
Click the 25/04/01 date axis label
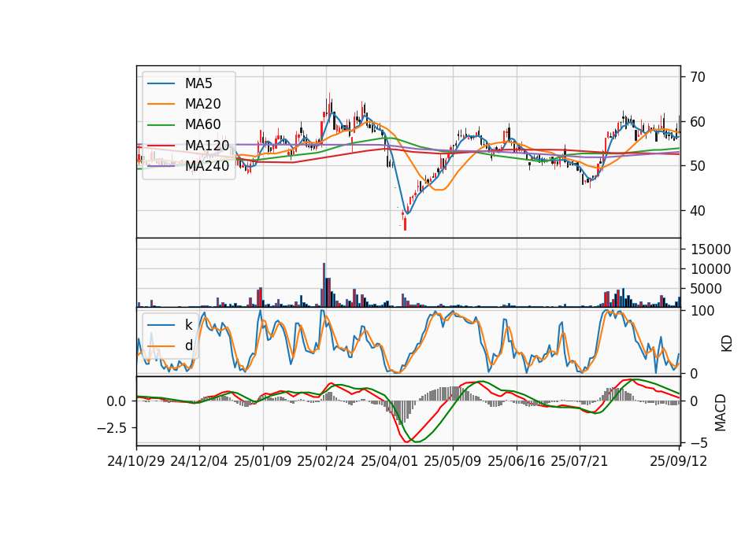click(x=389, y=461)
